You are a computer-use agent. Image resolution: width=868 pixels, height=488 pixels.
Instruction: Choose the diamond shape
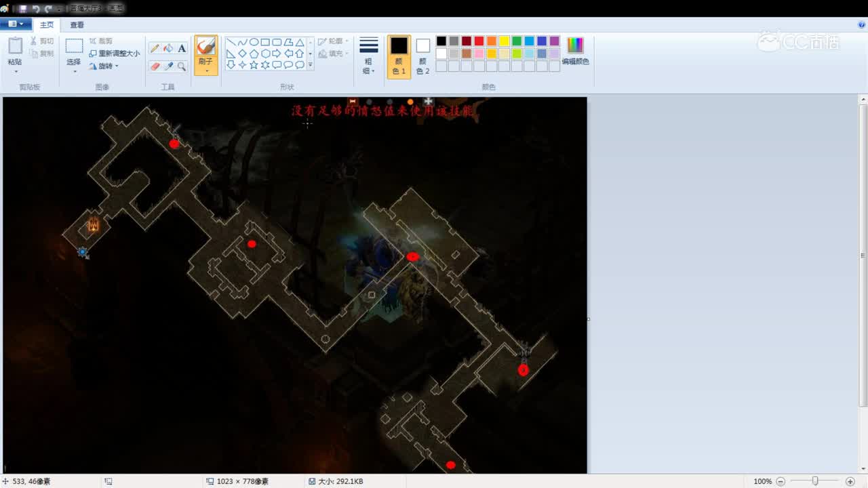coord(243,54)
